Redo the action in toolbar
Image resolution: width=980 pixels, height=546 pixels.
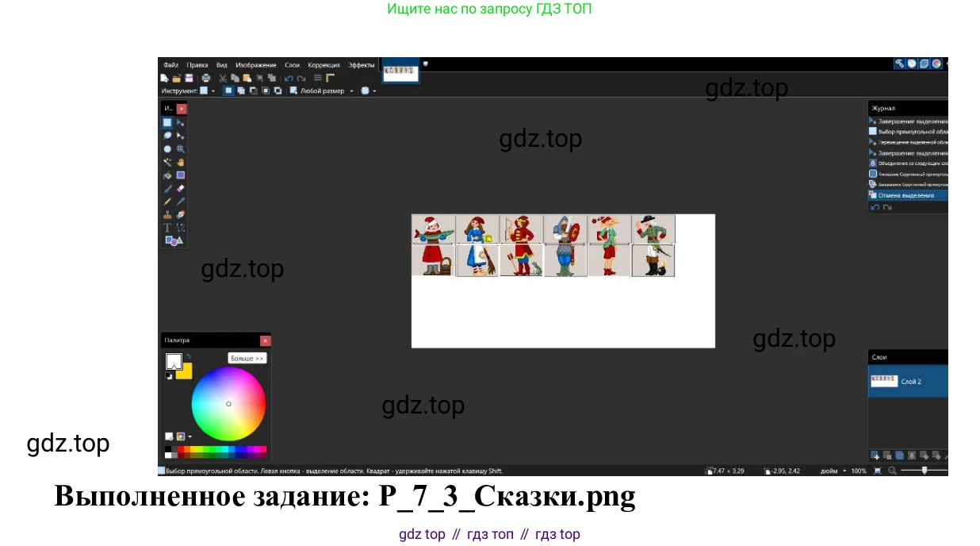[301, 78]
